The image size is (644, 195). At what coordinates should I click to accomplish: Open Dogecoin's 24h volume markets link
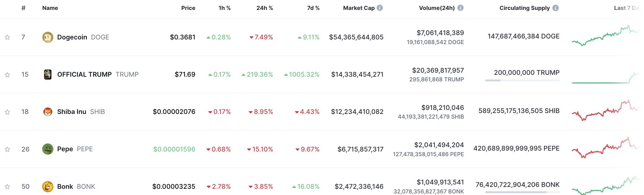tap(440, 33)
